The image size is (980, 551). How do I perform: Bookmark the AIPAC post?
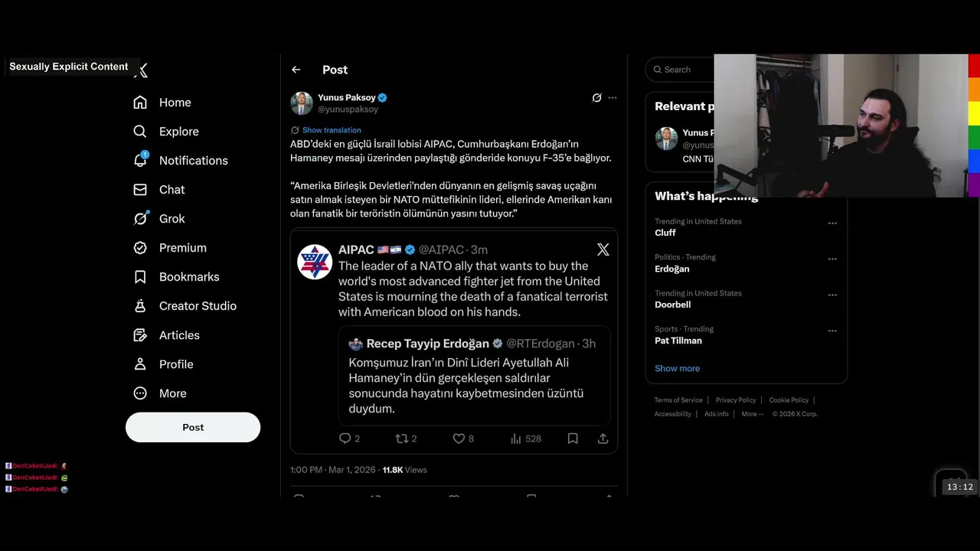click(573, 439)
